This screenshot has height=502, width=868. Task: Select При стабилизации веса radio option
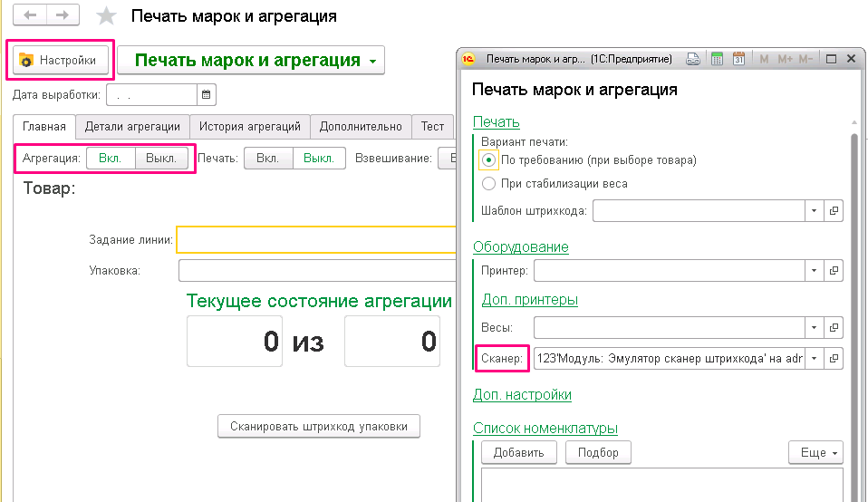pos(489,184)
